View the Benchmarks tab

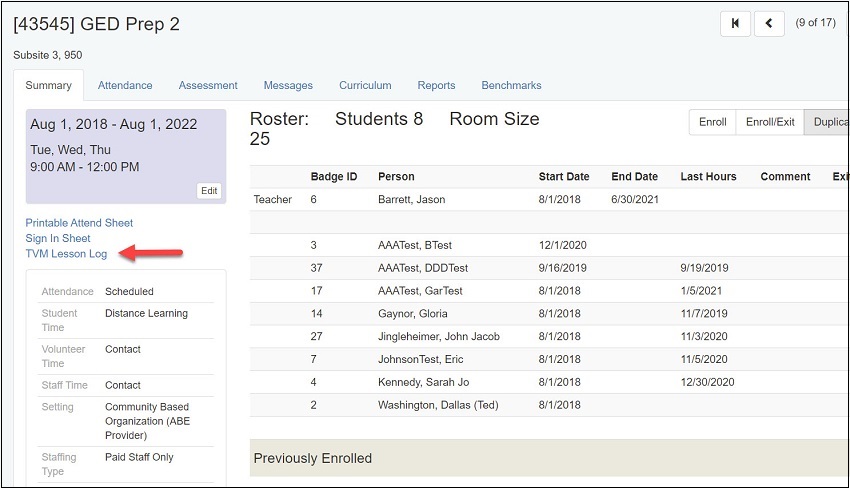511,85
